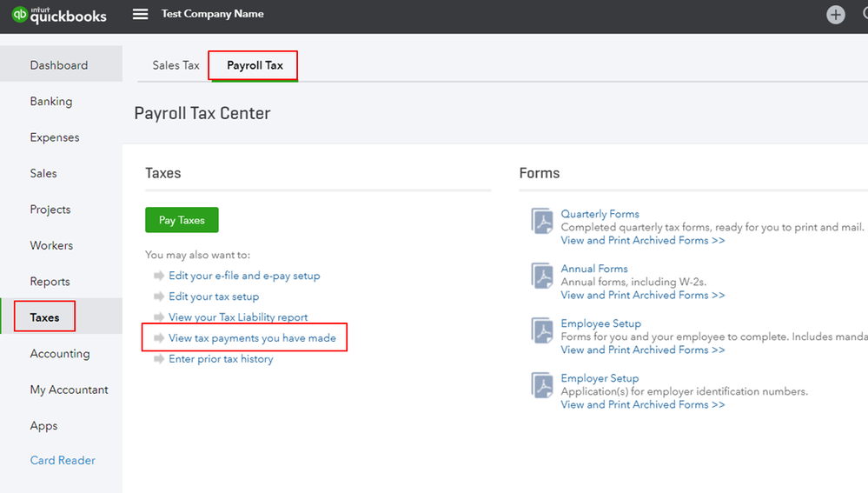The image size is (868, 493).
Task: Click the Employer Setup PDF icon
Action: (x=542, y=386)
